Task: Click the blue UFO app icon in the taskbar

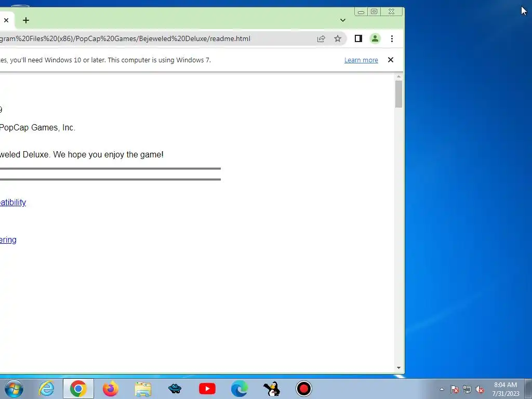Action: point(175,389)
